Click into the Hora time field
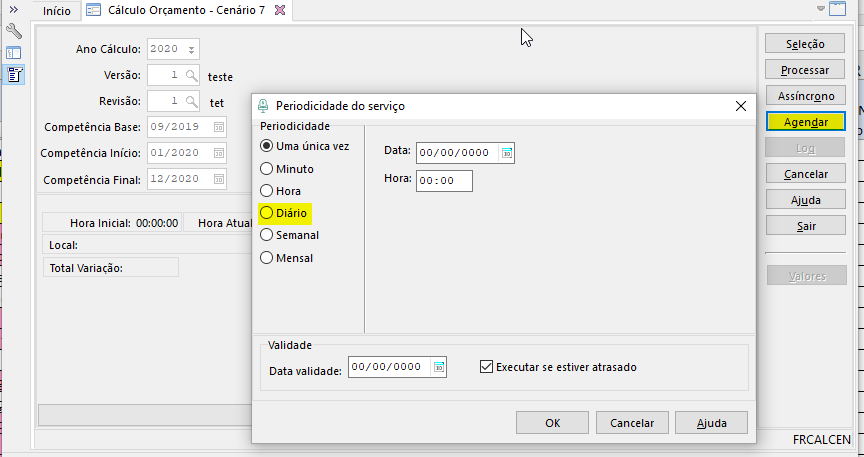This screenshot has width=864, height=457. coord(441,181)
